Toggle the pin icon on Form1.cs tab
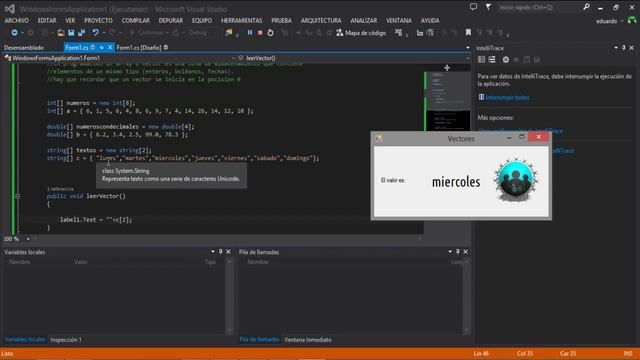Viewport: 640px width, 360px height. coord(102,48)
